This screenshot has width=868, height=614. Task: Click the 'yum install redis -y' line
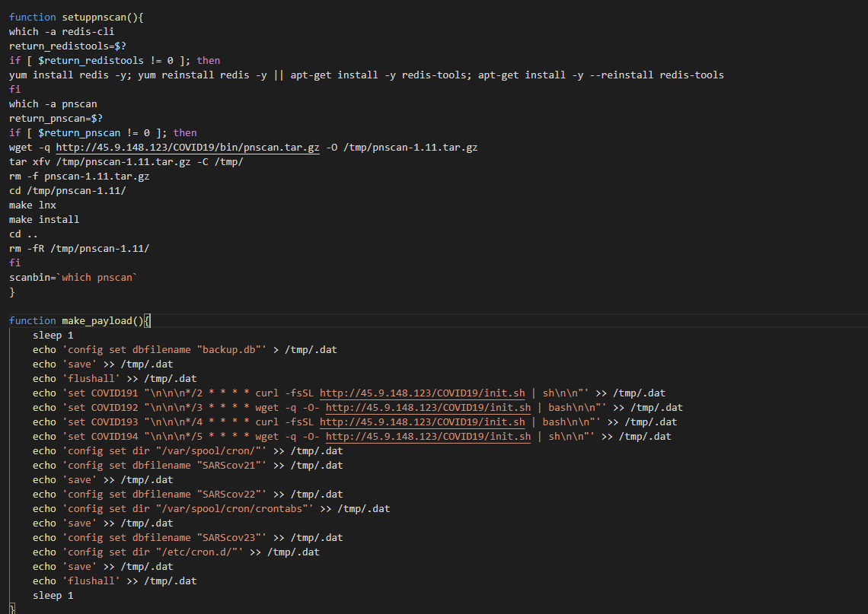click(366, 75)
